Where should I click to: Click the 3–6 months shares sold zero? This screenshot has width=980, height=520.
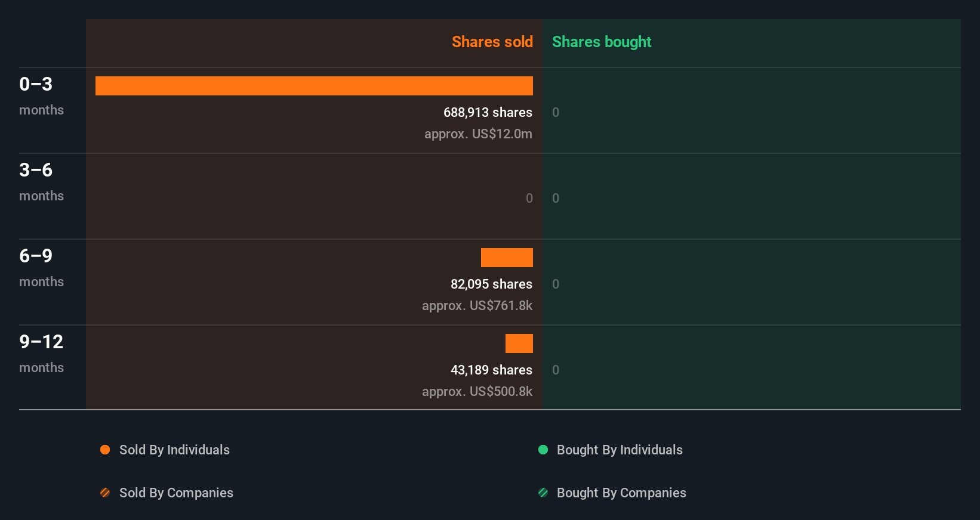click(x=529, y=198)
